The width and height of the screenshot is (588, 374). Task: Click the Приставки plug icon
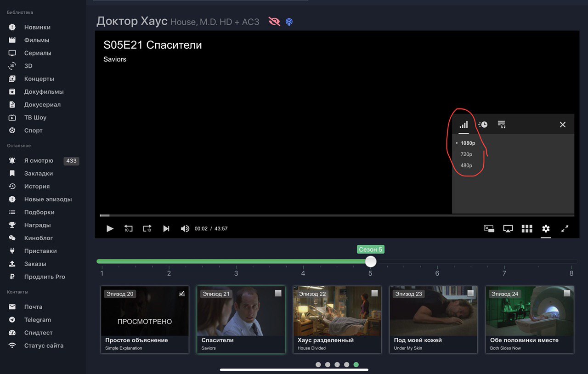click(12, 250)
